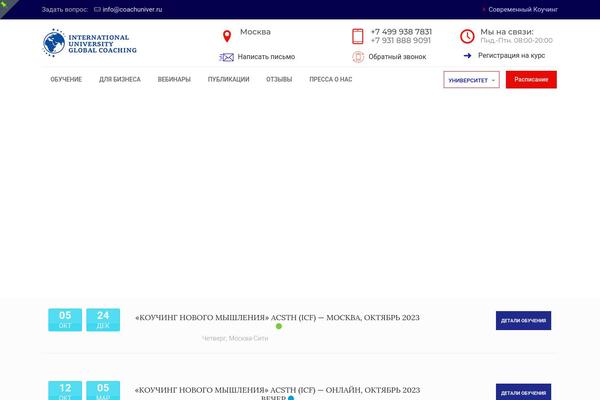Click the red phone device icon
This screenshot has height=400, width=600.
(x=357, y=36)
